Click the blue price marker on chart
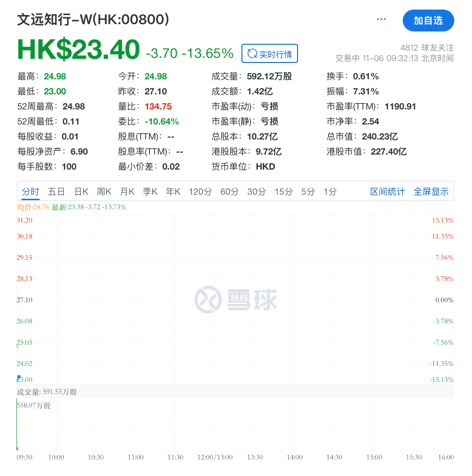The width and height of the screenshot is (472, 476). tap(19, 378)
